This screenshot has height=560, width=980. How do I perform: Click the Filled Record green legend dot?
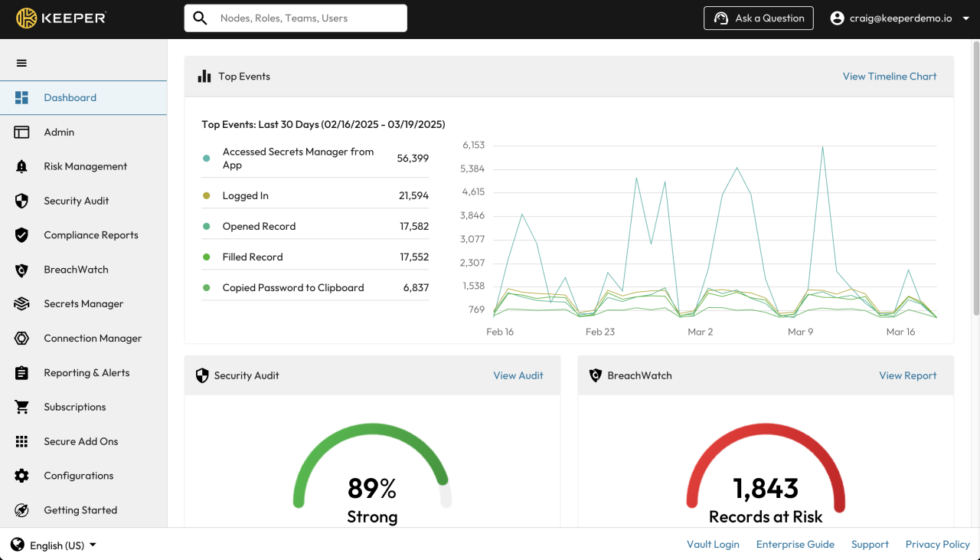coord(207,257)
